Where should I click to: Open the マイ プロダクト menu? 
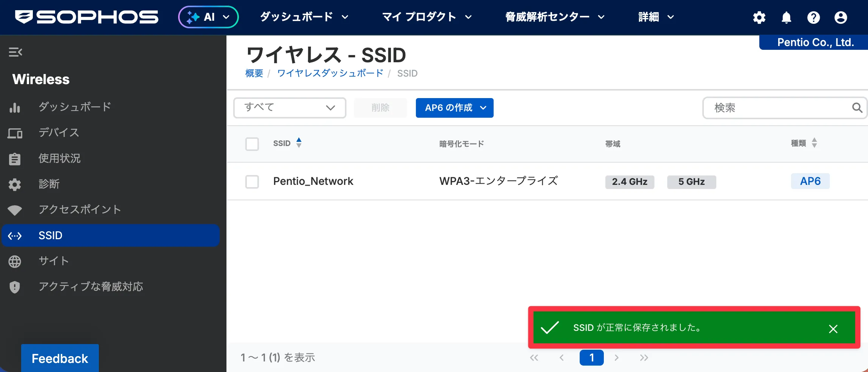tap(427, 17)
